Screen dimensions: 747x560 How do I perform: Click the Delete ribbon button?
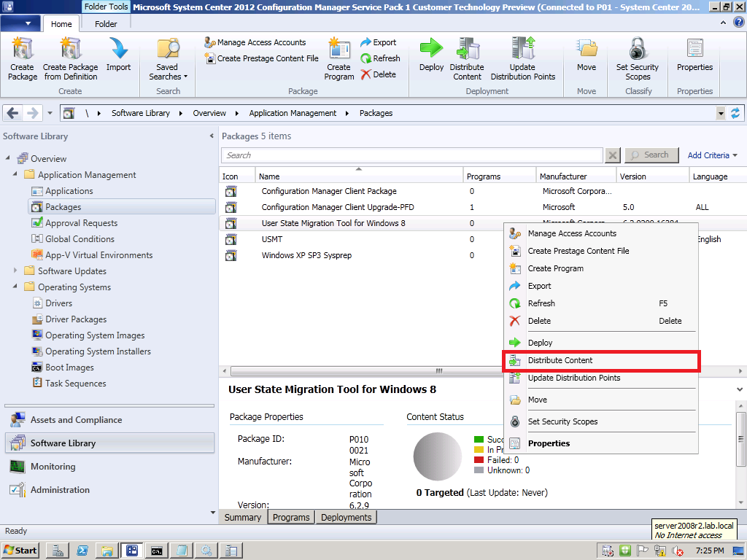379,74
